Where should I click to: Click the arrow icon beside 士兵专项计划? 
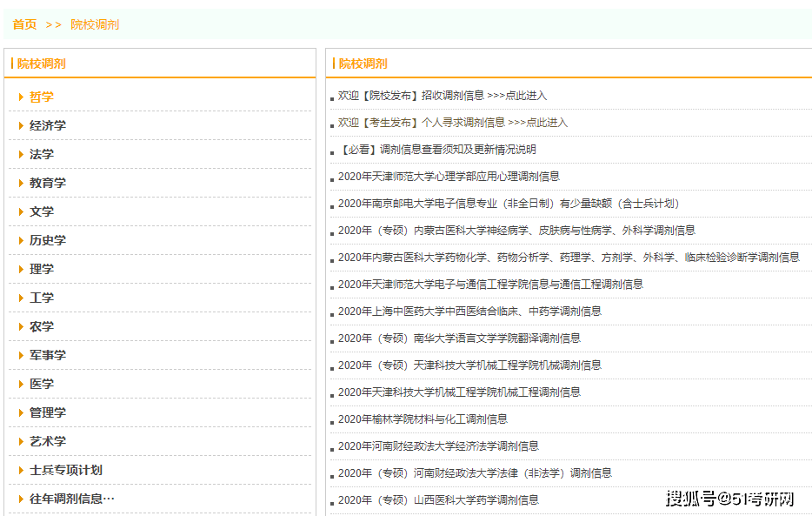tap(21, 470)
